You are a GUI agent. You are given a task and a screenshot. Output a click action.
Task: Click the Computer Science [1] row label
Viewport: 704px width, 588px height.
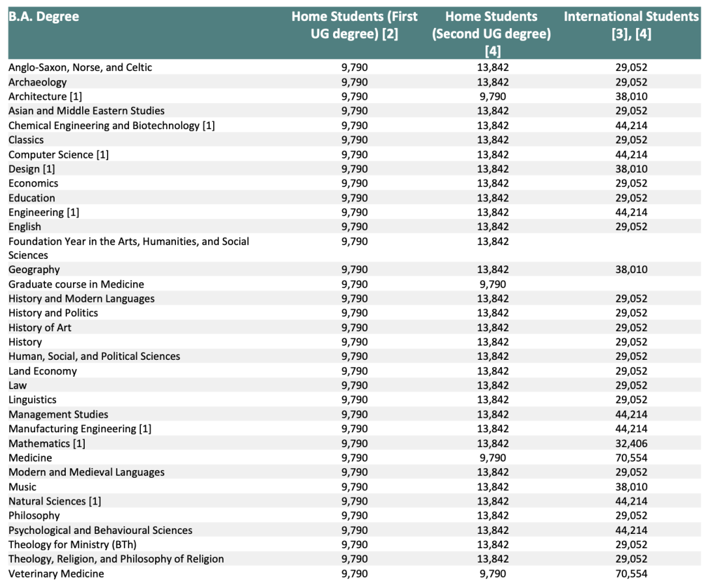tap(59, 154)
